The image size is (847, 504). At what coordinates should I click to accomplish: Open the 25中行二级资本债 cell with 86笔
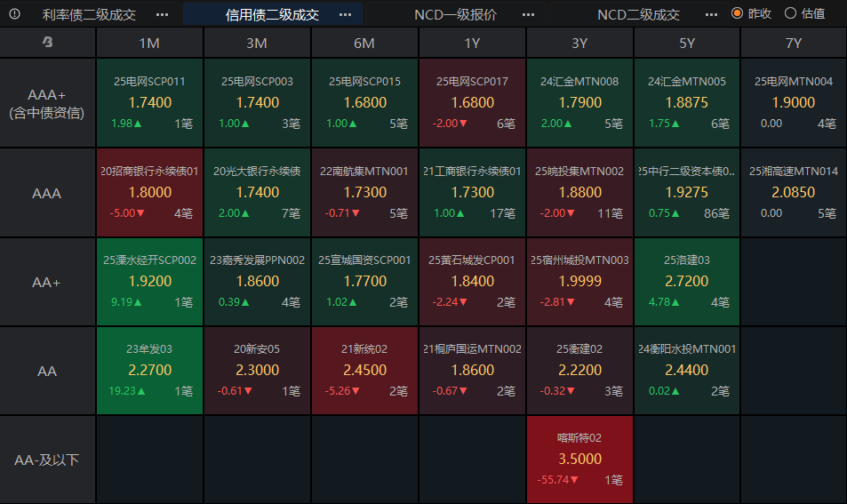tap(686, 192)
